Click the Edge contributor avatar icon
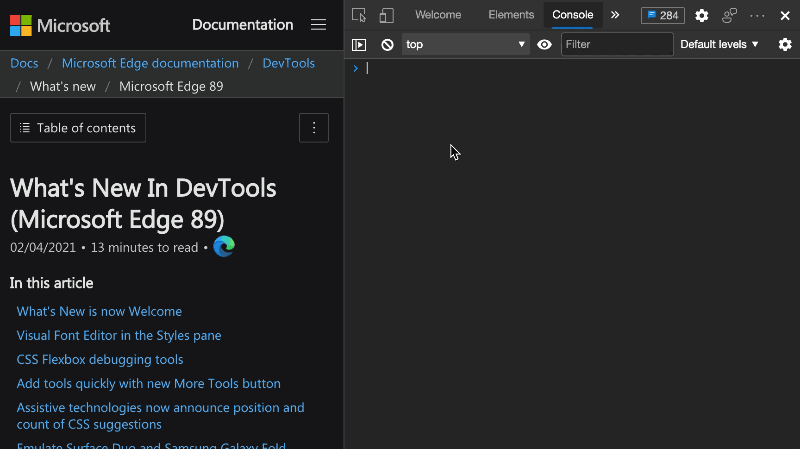Viewport: 800px width, 449px height. tap(224, 246)
